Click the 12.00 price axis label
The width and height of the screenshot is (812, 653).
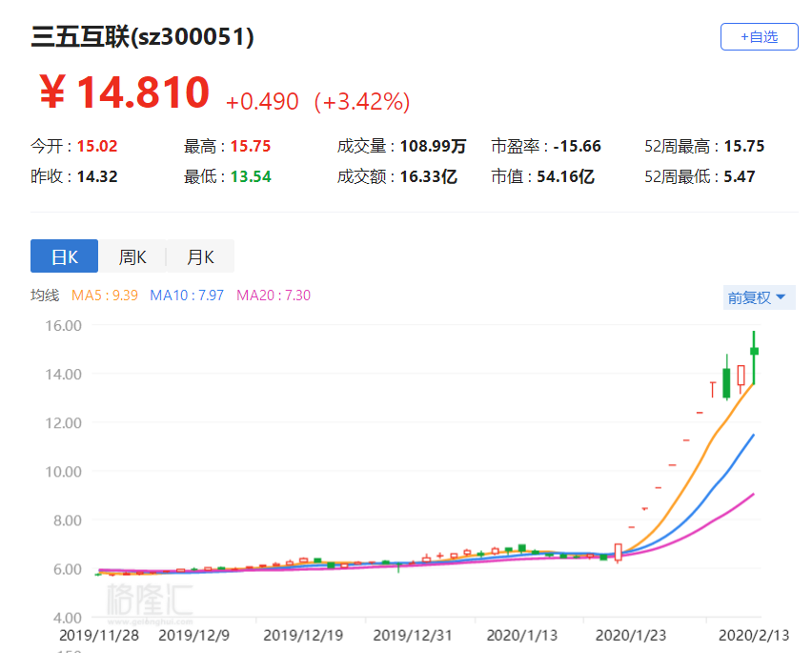[63, 423]
